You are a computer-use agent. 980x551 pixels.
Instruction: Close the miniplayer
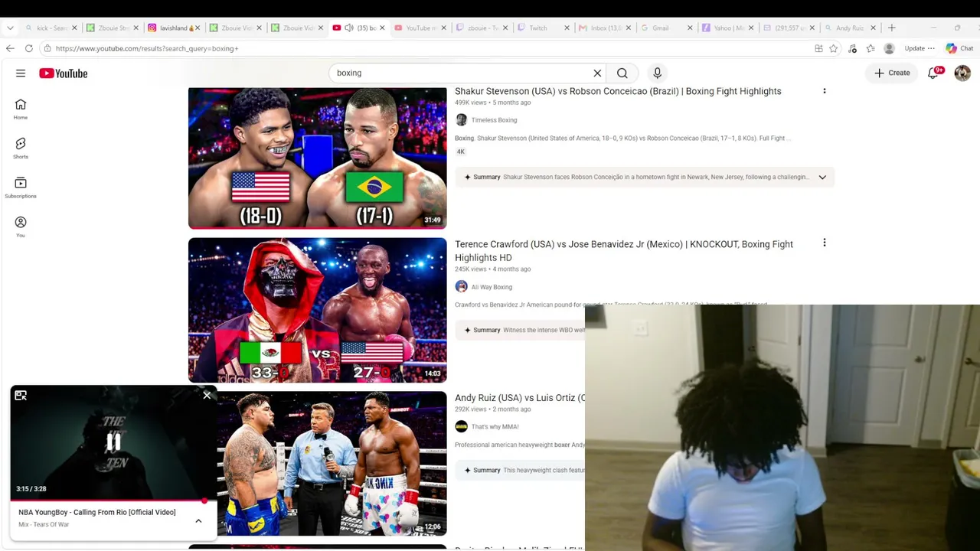coord(207,396)
